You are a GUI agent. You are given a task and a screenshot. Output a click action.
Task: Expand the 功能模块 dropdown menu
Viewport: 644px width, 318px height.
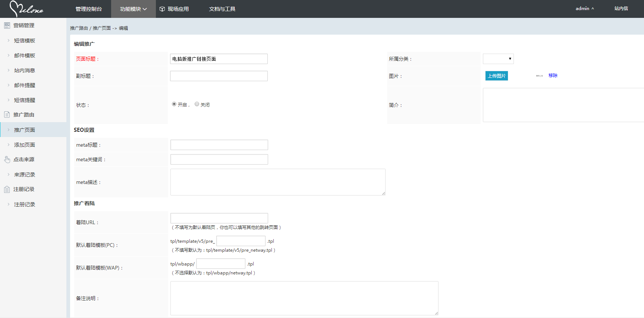click(133, 9)
